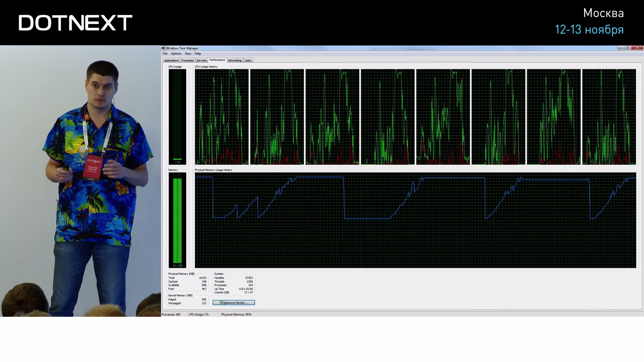This screenshot has height=362, width=644.
Task: Open the File menu
Action: (x=165, y=54)
